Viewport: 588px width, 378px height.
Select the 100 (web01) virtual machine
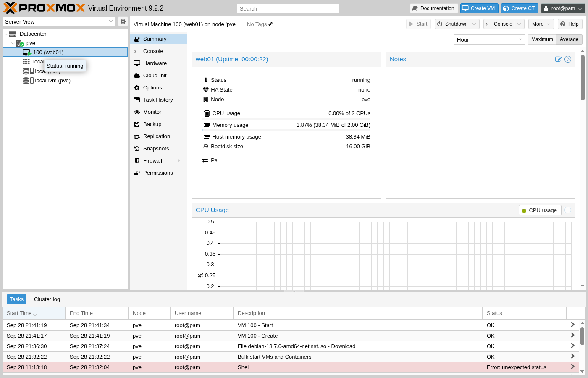coord(65,52)
